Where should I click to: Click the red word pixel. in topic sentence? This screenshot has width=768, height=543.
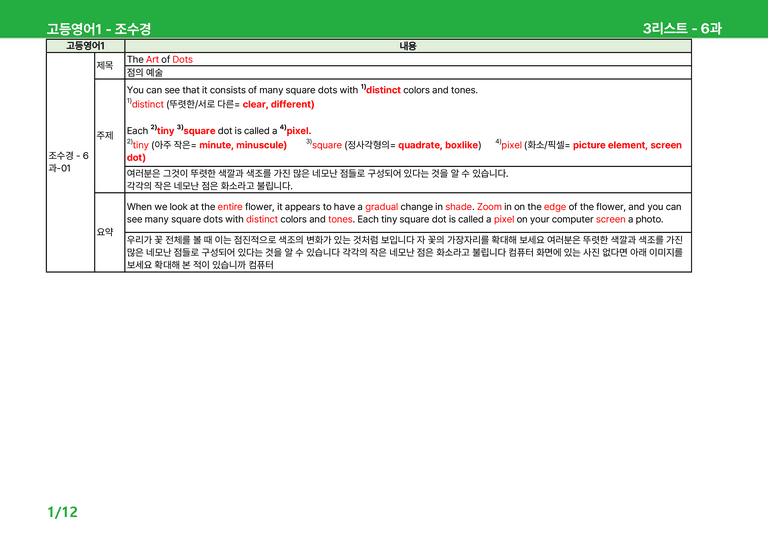tap(299, 131)
